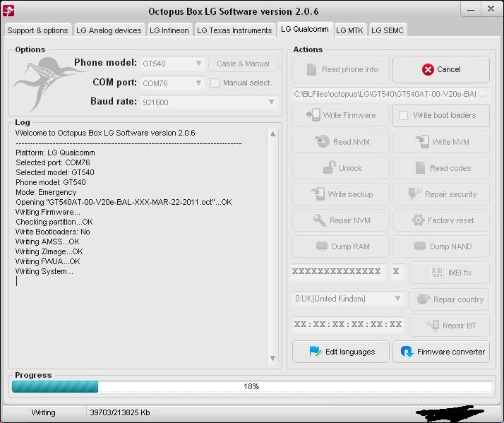
Task: Click the 'Writing AMSS...OK' log line
Action: coord(47,242)
